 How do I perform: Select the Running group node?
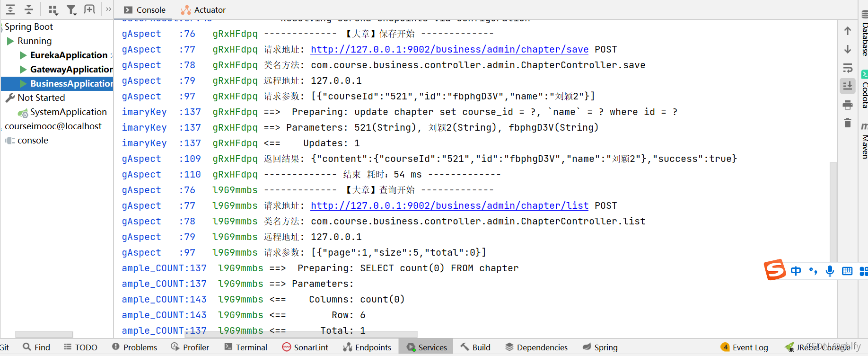coord(35,41)
